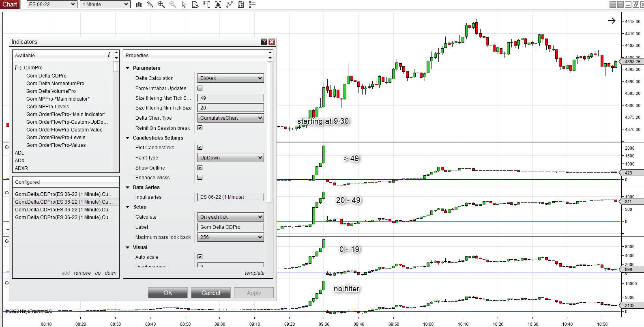Viewport: 644px width, 327px height.
Task: Open Delta Calculation BidAsk dropdown
Action: coord(231,78)
